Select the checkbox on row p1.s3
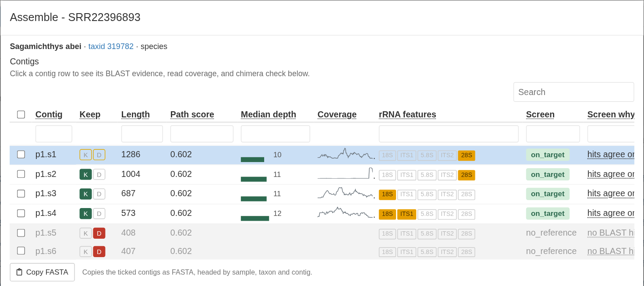The image size is (644, 286). click(21, 194)
